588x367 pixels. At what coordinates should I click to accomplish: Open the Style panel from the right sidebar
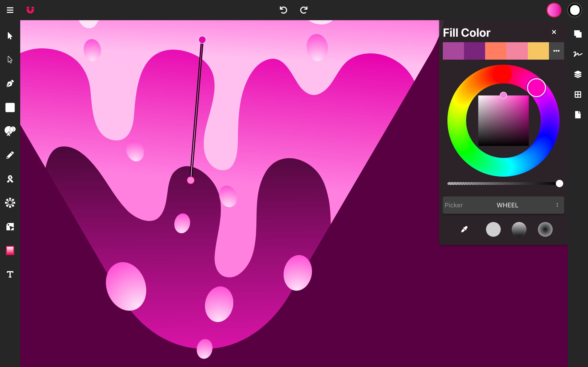(x=578, y=54)
